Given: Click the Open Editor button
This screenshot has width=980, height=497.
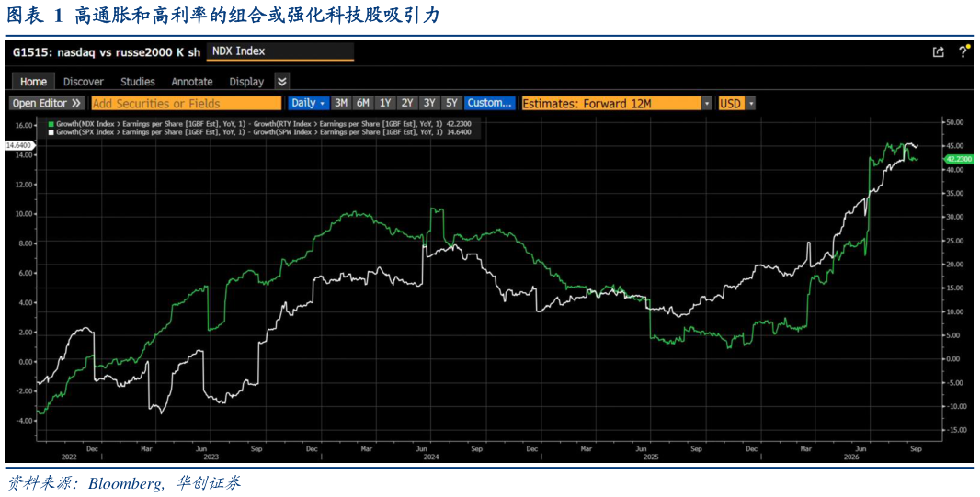Looking at the screenshot, I should click(47, 103).
